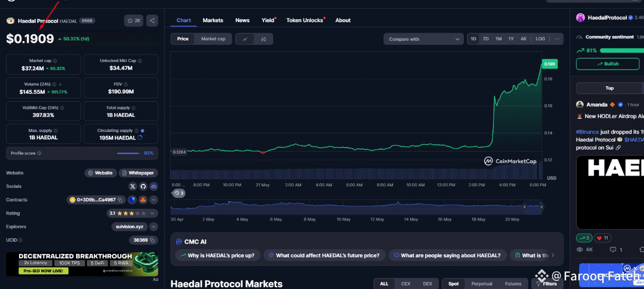Ask what could affect HAEDAL's future price
The height and width of the screenshot is (289, 644).
325,255
